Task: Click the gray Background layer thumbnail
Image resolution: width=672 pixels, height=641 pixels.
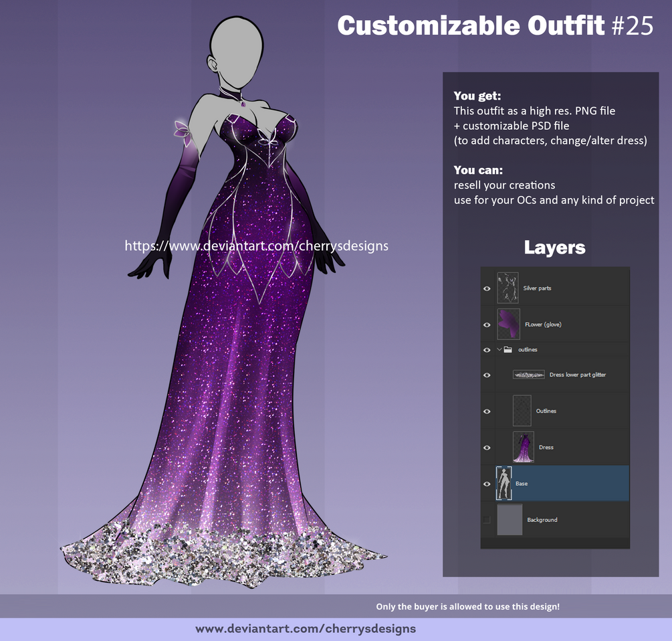Action: [510, 520]
